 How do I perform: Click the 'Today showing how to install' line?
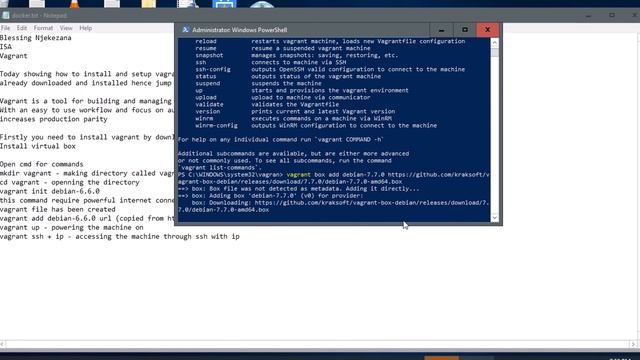(x=87, y=74)
